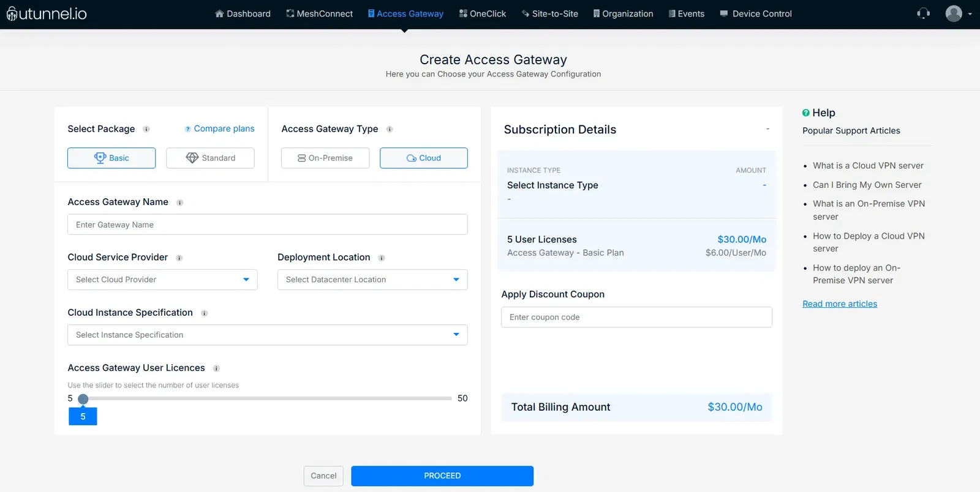Image resolution: width=980 pixels, height=492 pixels.
Task: Open 'How to deploy an On-Premise VPN server' article
Action: (856, 274)
